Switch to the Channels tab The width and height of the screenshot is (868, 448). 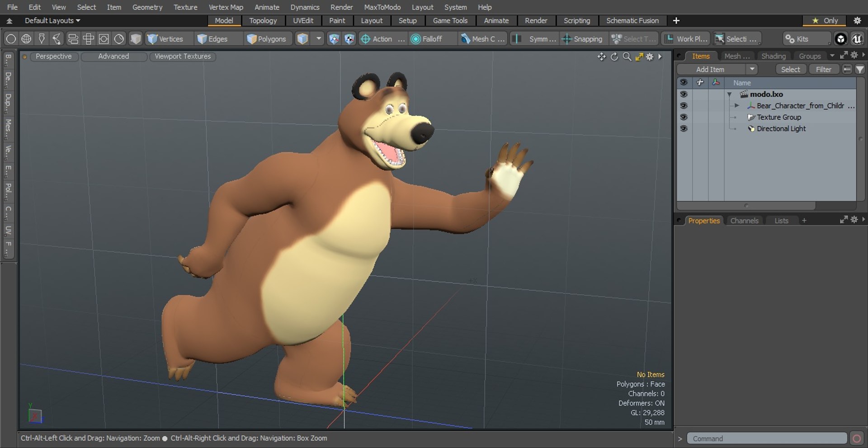(744, 221)
